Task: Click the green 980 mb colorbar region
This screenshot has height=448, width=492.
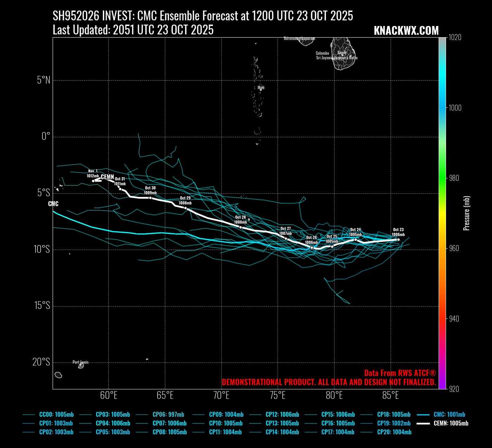Action: (x=442, y=178)
